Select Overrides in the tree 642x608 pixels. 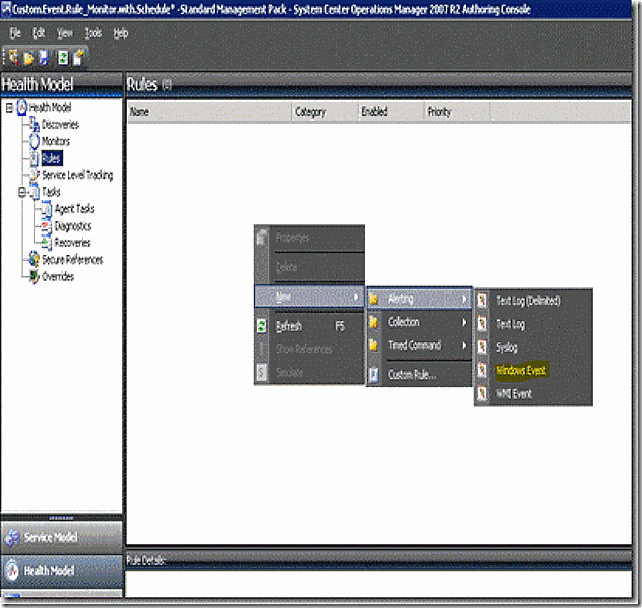pos(58,276)
